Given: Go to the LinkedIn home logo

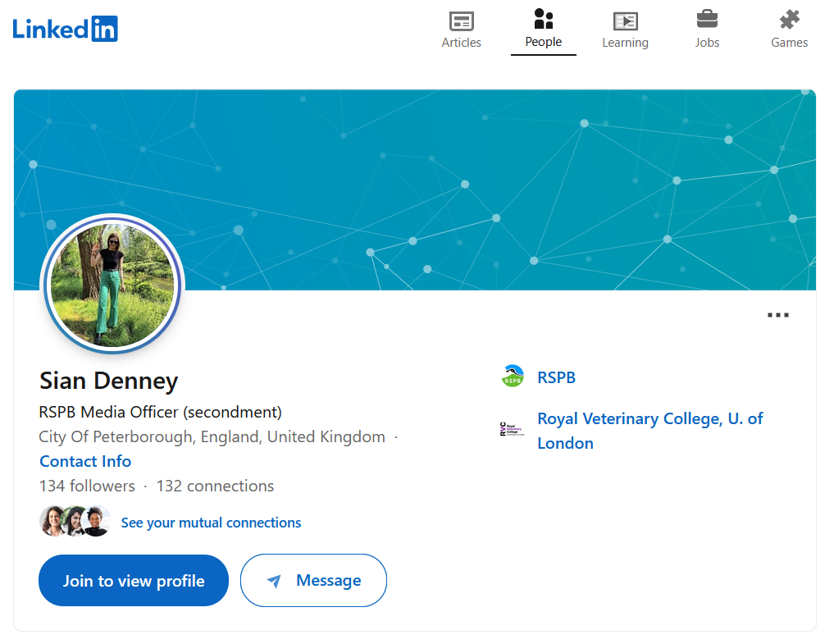Looking at the screenshot, I should click(65, 29).
